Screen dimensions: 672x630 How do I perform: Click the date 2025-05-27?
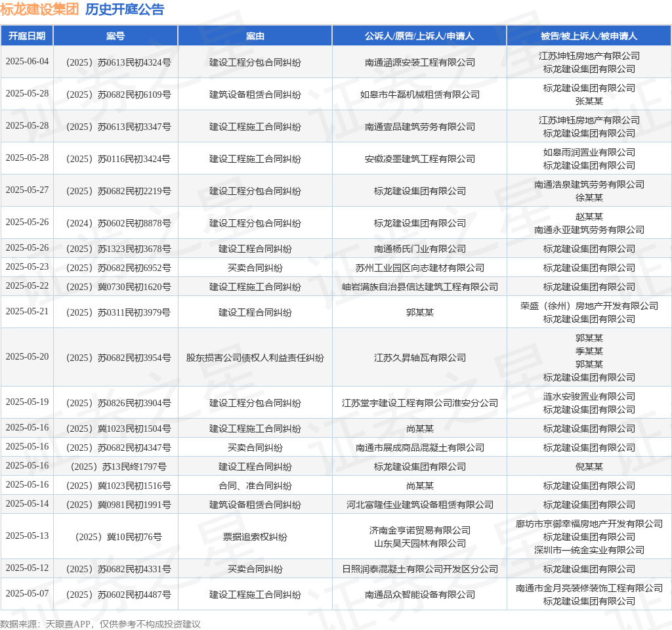pos(27,190)
